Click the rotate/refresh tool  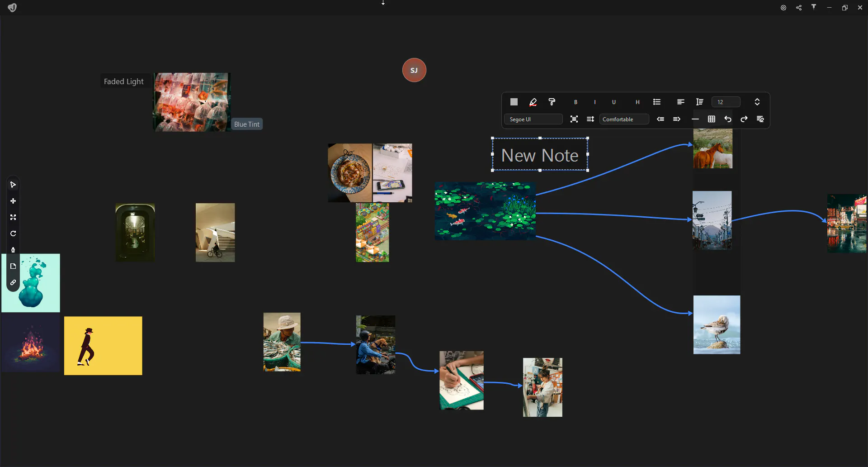pos(13,233)
